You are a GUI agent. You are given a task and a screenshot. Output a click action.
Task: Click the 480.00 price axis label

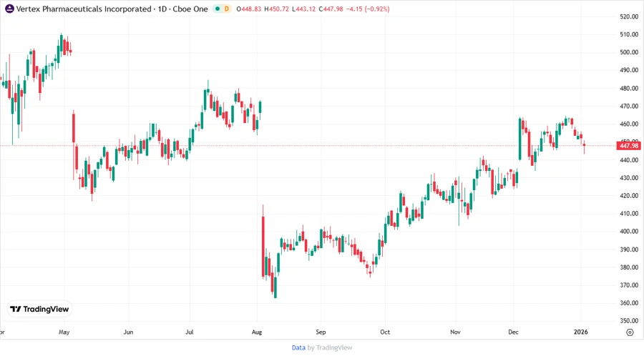[629, 88]
